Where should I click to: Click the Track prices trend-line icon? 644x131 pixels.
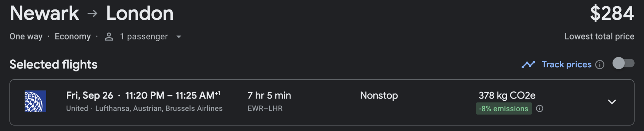528,64
